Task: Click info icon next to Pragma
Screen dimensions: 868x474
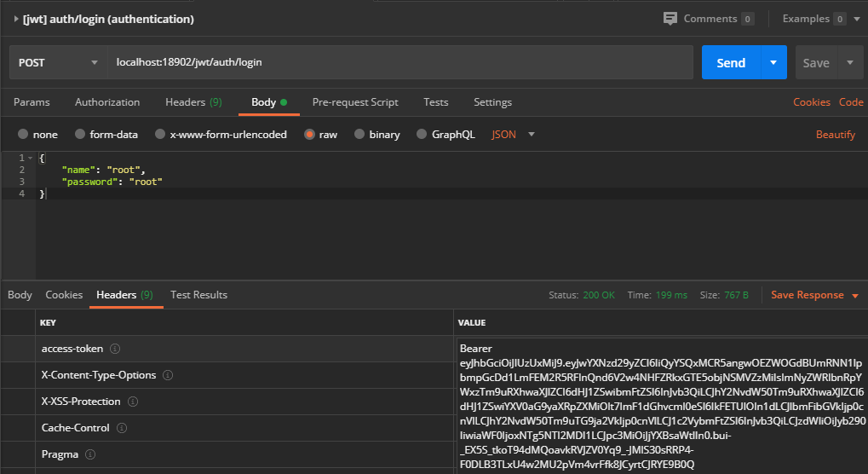Action: pyautogui.click(x=90, y=454)
